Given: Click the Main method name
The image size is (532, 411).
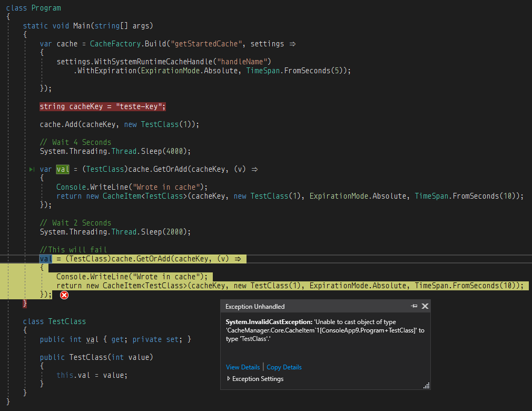Looking at the screenshot, I should [82, 25].
